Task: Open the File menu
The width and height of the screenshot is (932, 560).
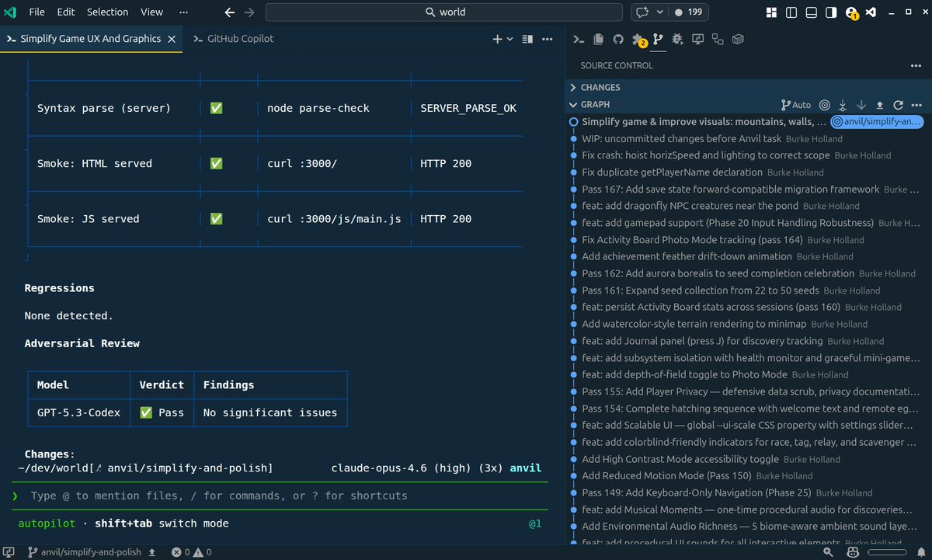Action: (x=37, y=12)
